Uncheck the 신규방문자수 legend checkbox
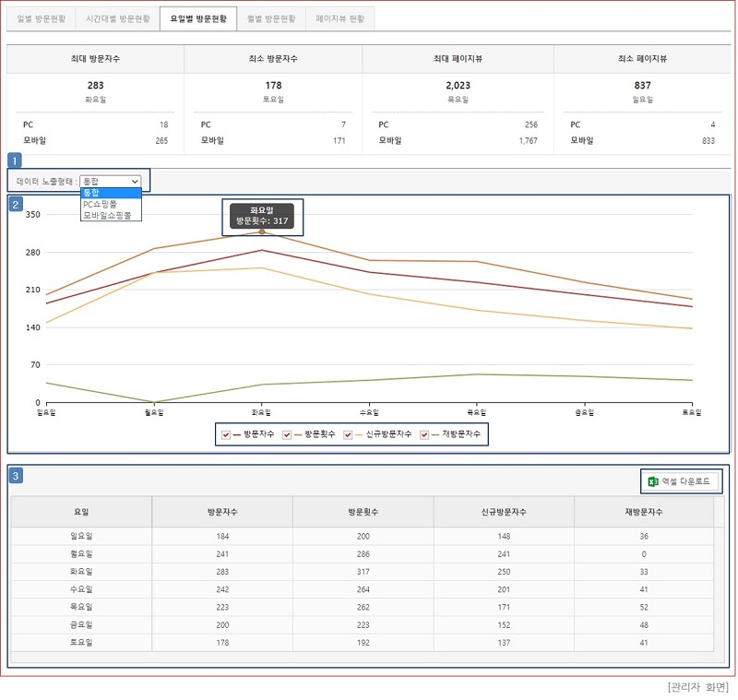This screenshot has width=738, height=700. [348, 434]
